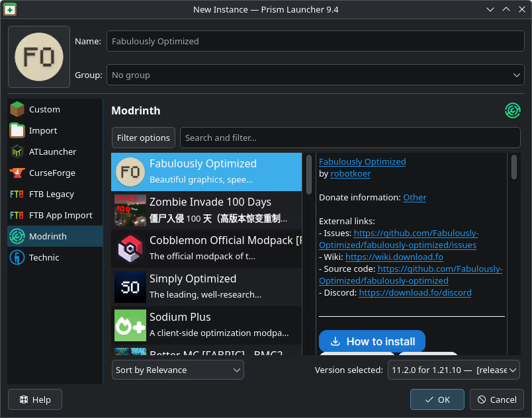The height and width of the screenshot is (418, 532).
Task: Open the robotkoer author link
Action: [350, 174]
